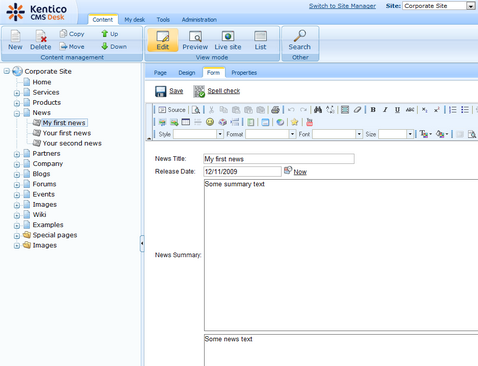The image size is (478, 366).
Task: Click the Undo arrow icon
Action: pyautogui.click(x=291, y=110)
